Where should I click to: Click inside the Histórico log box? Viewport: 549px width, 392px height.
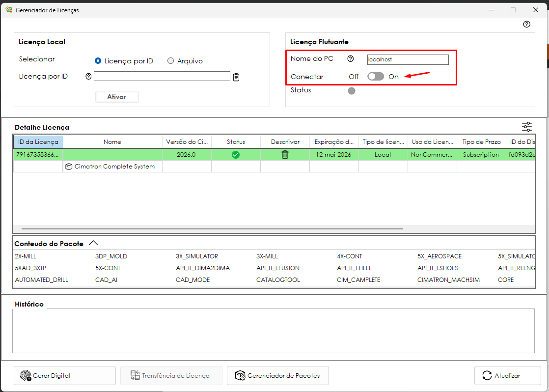click(274, 331)
